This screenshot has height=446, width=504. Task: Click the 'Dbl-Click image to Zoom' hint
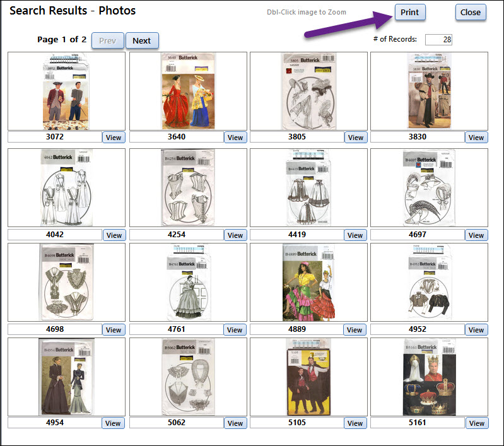click(x=307, y=12)
